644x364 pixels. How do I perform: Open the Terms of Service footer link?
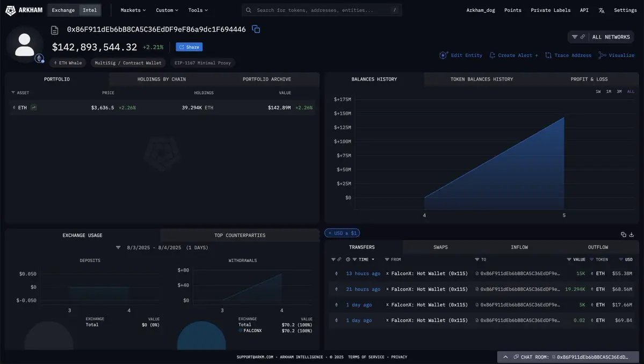pyautogui.click(x=366, y=357)
